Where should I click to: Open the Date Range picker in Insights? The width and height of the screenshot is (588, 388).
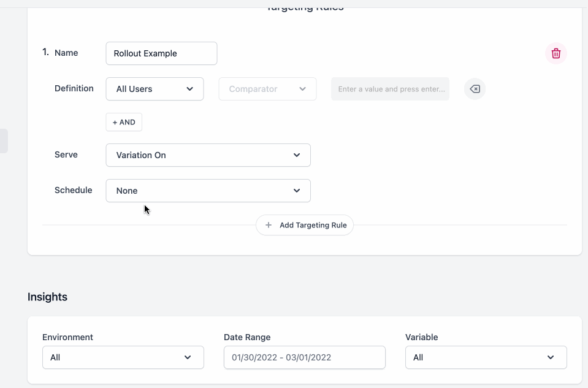tap(304, 357)
